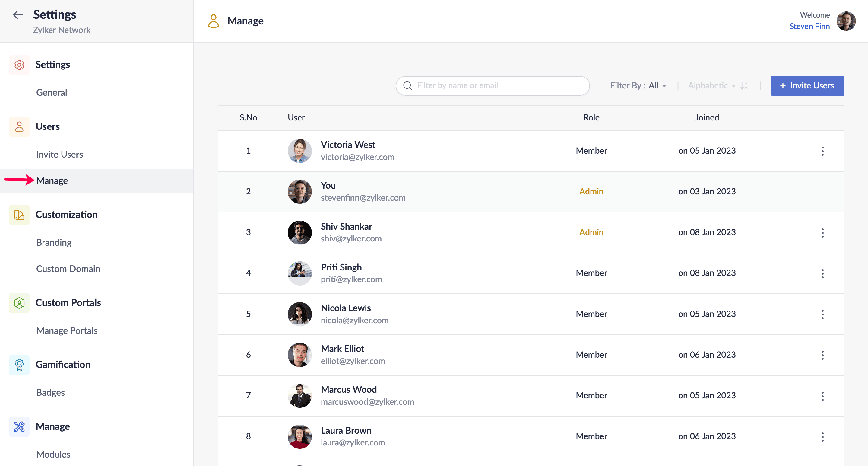Screen dimensions: 868x466
Task: Open Manage Portals page
Action: [67, 330]
